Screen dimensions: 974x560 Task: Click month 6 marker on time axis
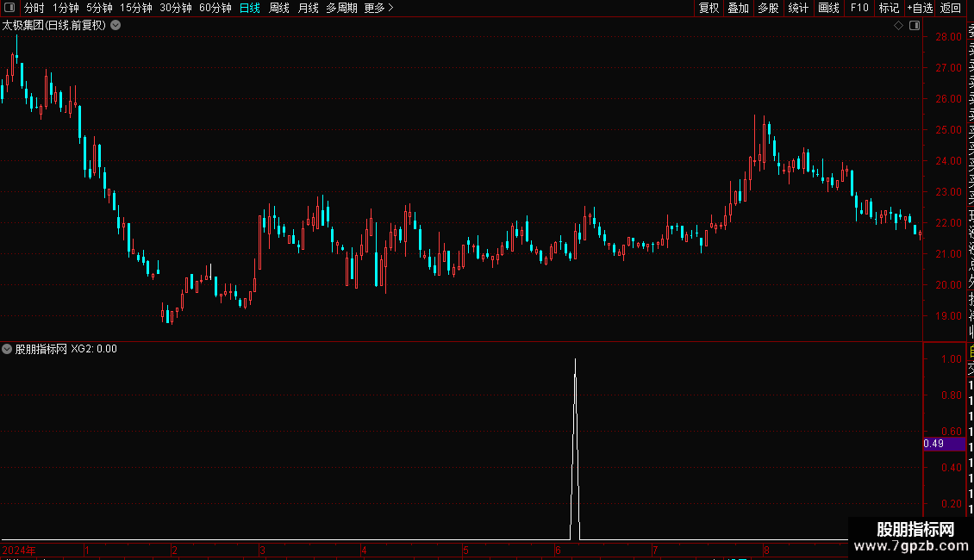pos(558,551)
